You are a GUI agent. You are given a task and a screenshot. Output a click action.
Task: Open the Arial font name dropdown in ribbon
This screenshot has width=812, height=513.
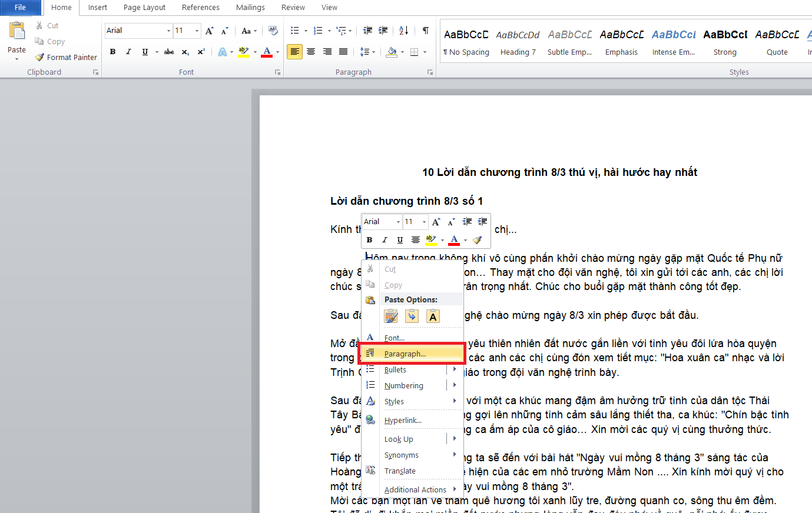[x=168, y=31]
